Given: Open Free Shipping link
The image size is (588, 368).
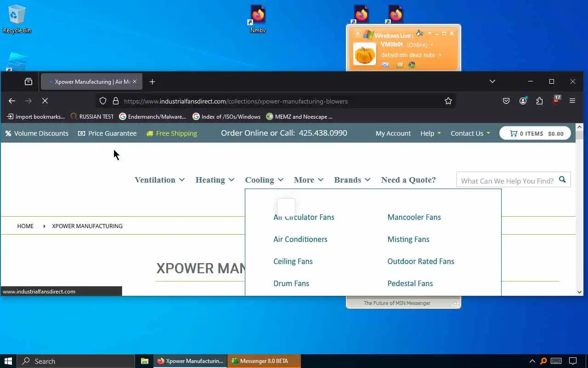Looking at the screenshot, I should tap(172, 133).
